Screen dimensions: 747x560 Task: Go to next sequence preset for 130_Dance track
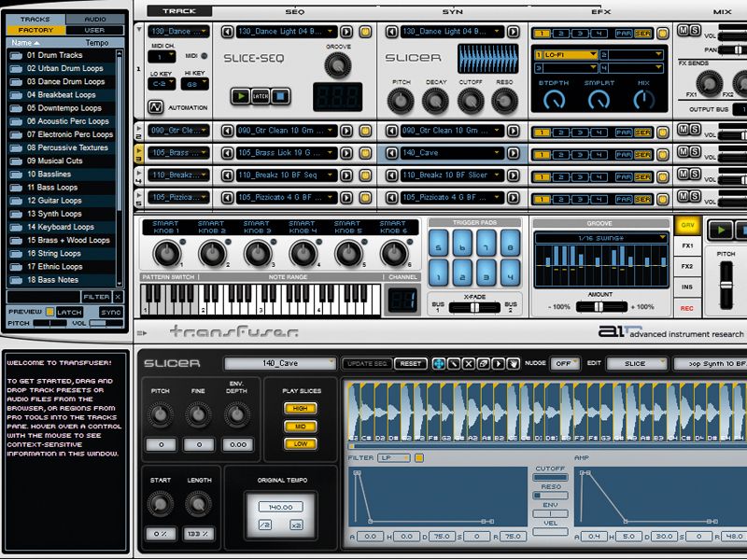coord(346,32)
